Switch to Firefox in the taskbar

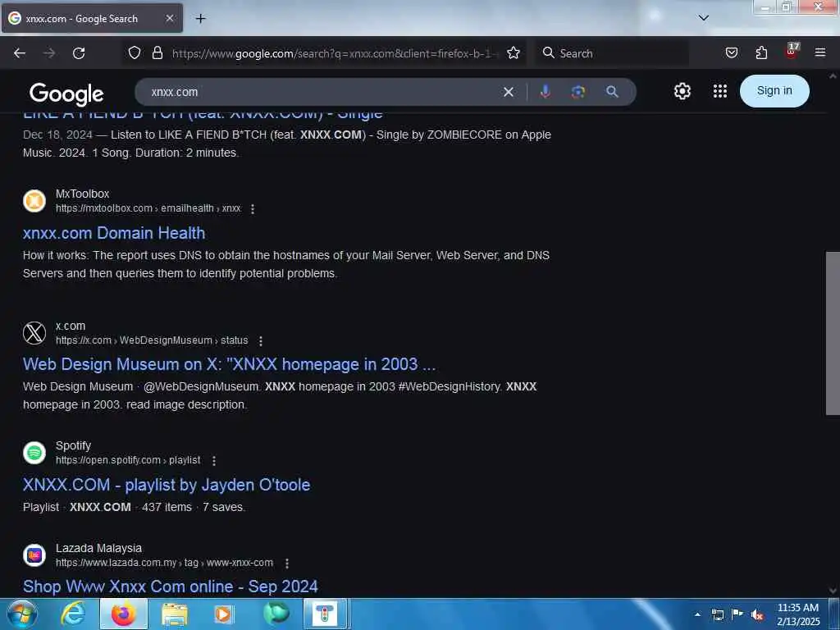pyautogui.click(x=124, y=614)
